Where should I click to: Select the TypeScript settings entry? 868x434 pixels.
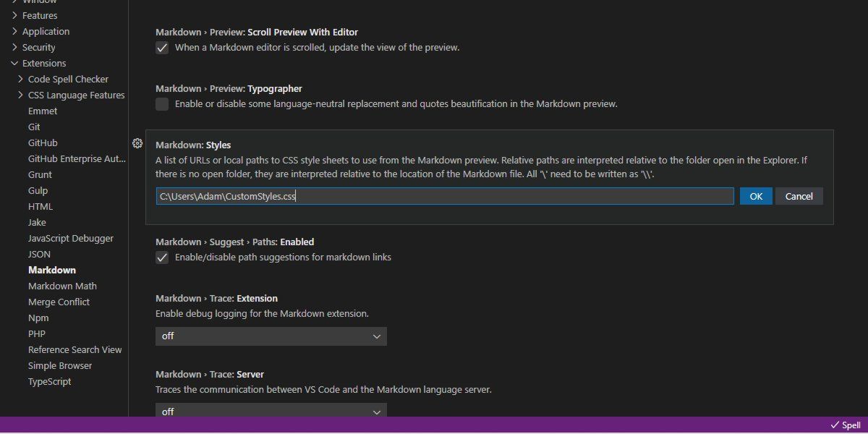[x=49, y=381]
